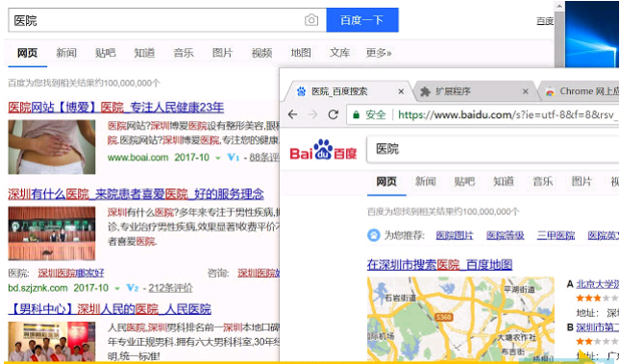This screenshot has width=620, height=364.
Task: Open the 图片 tab in Chrome window
Action: pos(582,182)
